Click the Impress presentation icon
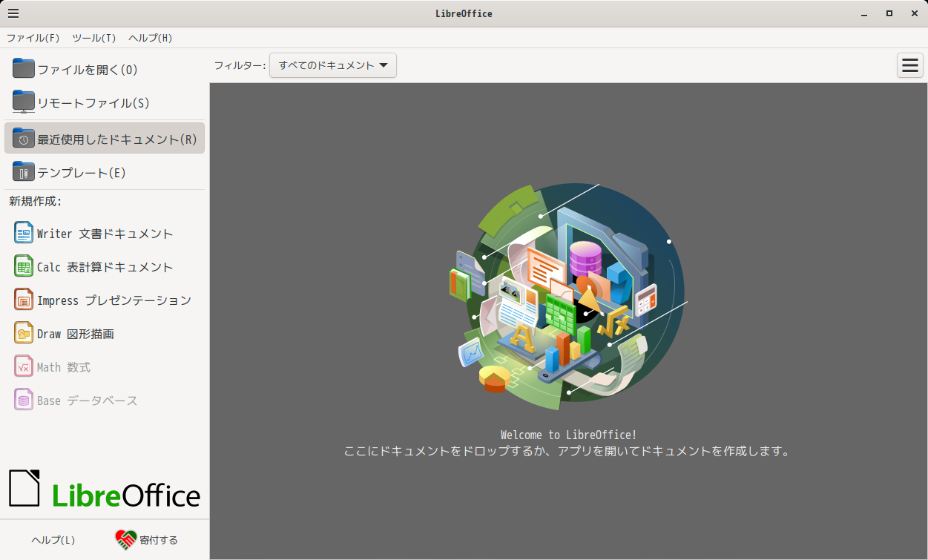Screen dimensions: 928x560 (24, 300)
